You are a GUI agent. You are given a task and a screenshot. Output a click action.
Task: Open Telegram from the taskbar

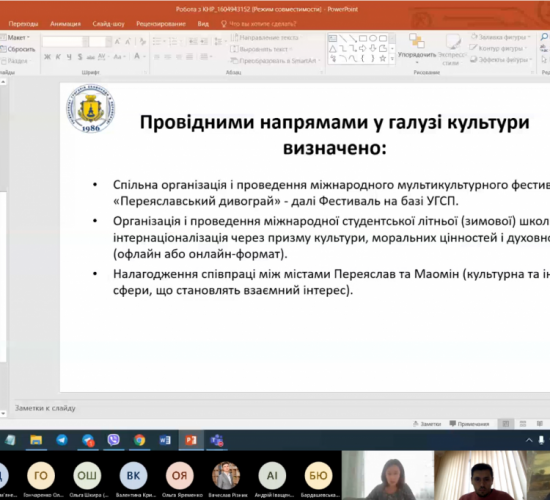62,440
